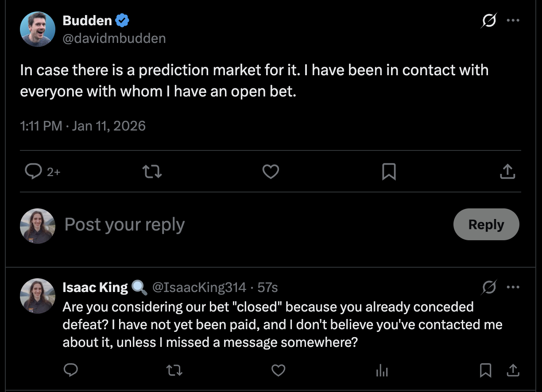Screen dimensions: 542x392
Task: Open Grok icon on Isaac King's reply
Action: point(489,288)
